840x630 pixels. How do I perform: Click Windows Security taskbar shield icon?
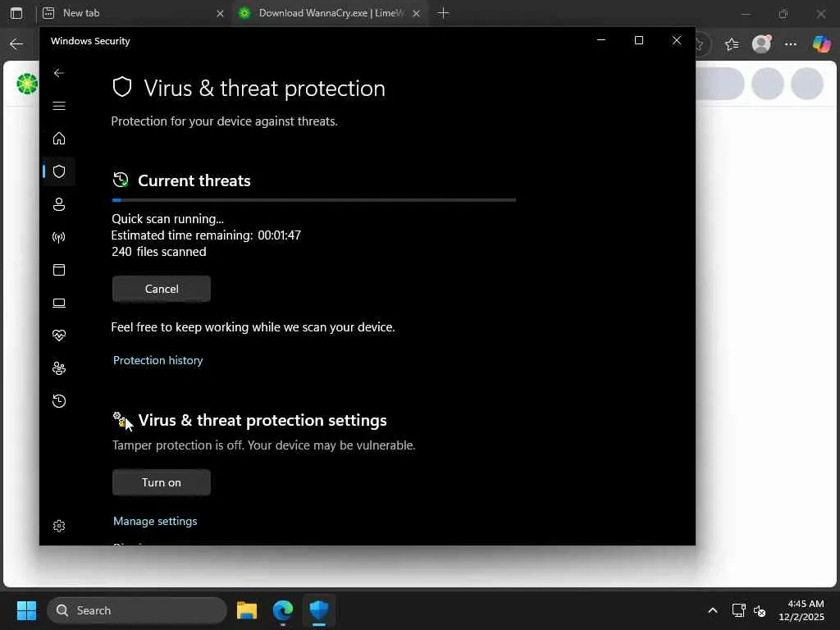click(319, 610)
